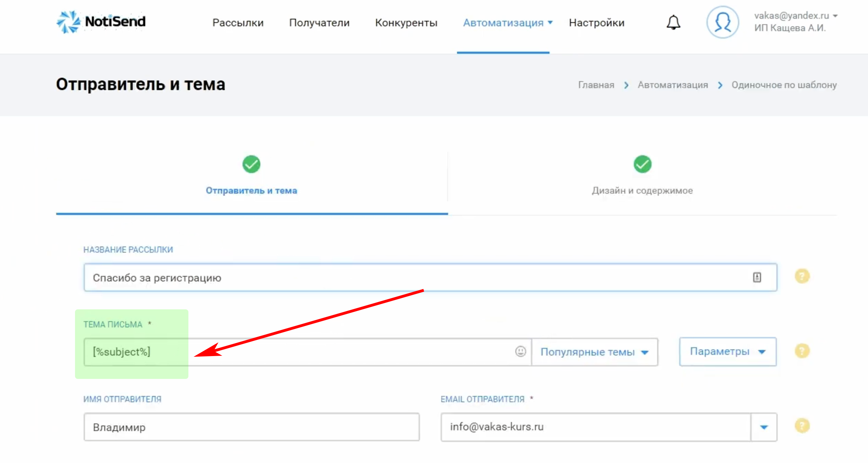Go to Рассылки in top navigation

pyautogui.click(x=238, y=23)
